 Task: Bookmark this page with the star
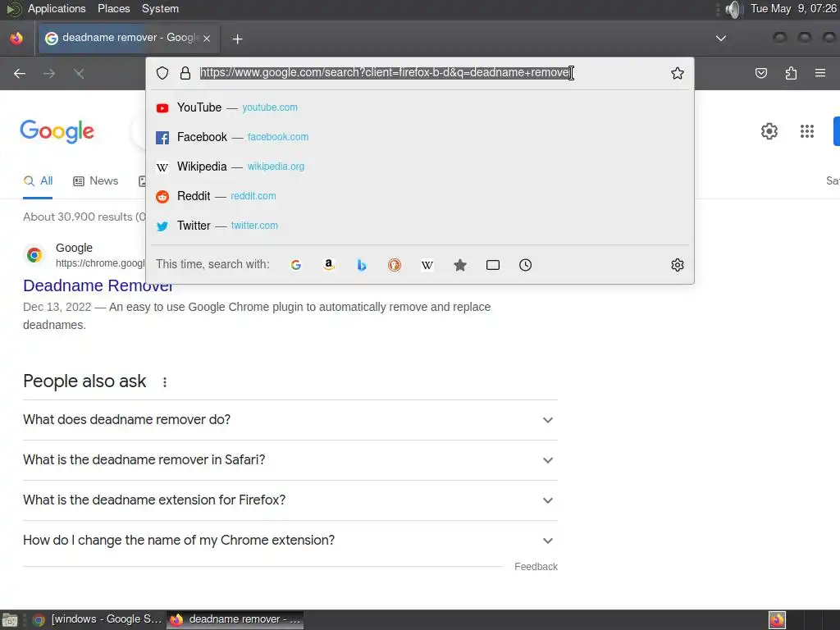pyautogui.click(x=677, y=73)
